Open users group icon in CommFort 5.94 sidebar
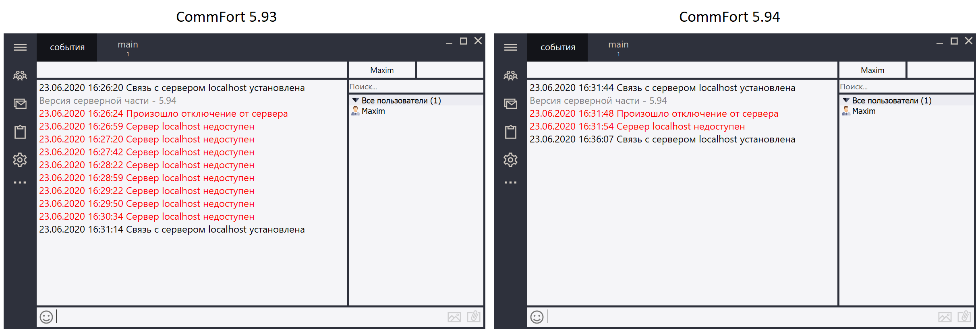This screenshot has height=334, width=980. point(511,75)
